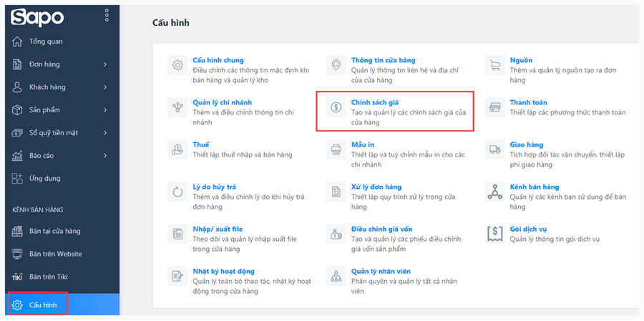Click the Nhập/ xuất file icon

[178, 234]
